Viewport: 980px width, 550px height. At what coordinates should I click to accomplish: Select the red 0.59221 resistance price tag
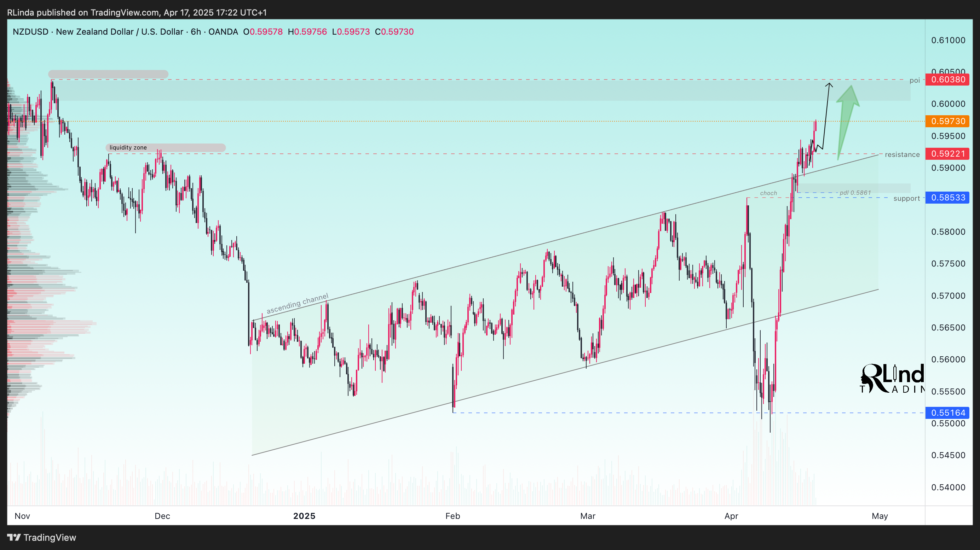pyautogui.click(x=947, y=154)
